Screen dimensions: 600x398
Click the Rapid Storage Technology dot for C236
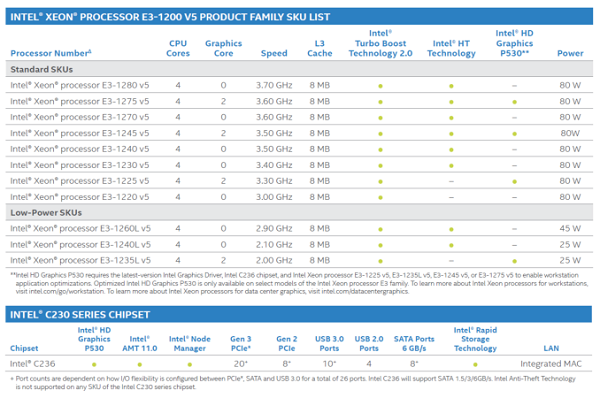475,365
